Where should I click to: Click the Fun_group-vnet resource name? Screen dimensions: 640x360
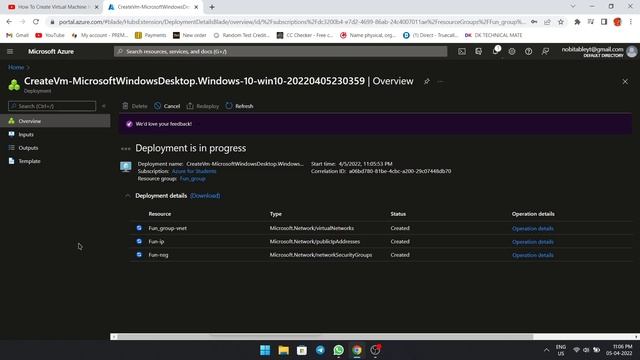click(x=167, y=228)
